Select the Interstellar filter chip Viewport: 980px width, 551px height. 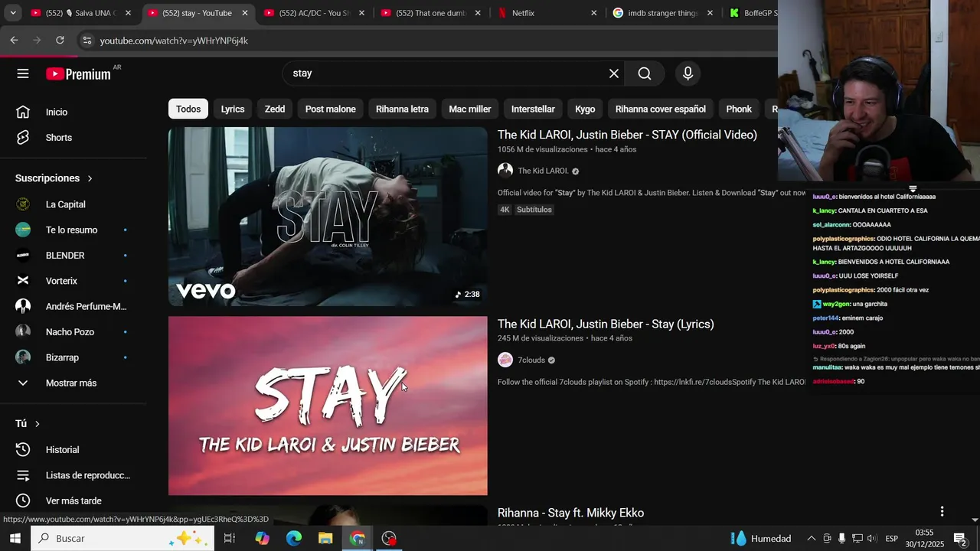[533, 109]
